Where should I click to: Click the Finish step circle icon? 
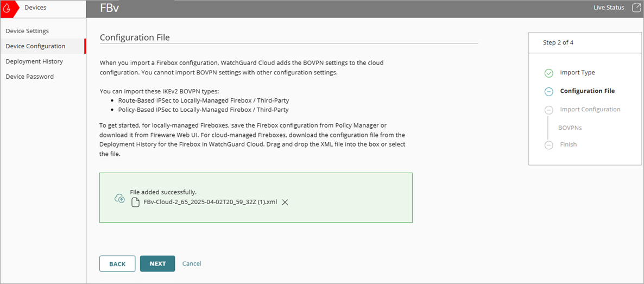pos(549,144)
